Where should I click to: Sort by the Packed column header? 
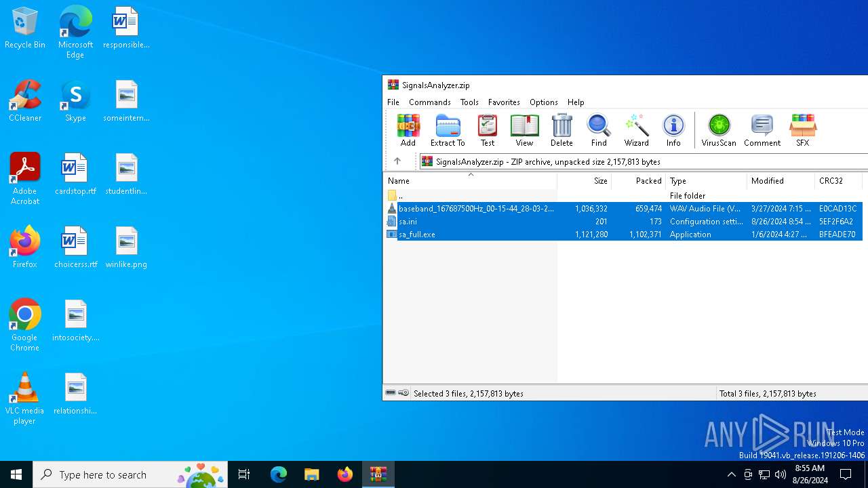(639, 181)
